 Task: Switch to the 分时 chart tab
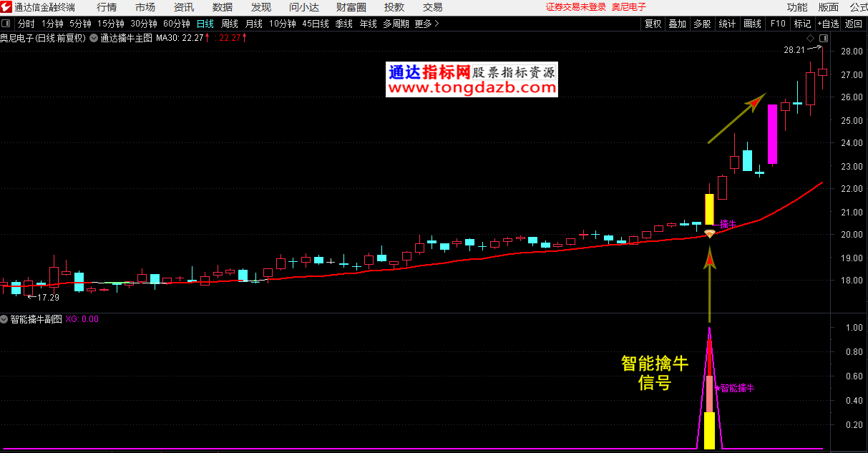click(26, 24)
